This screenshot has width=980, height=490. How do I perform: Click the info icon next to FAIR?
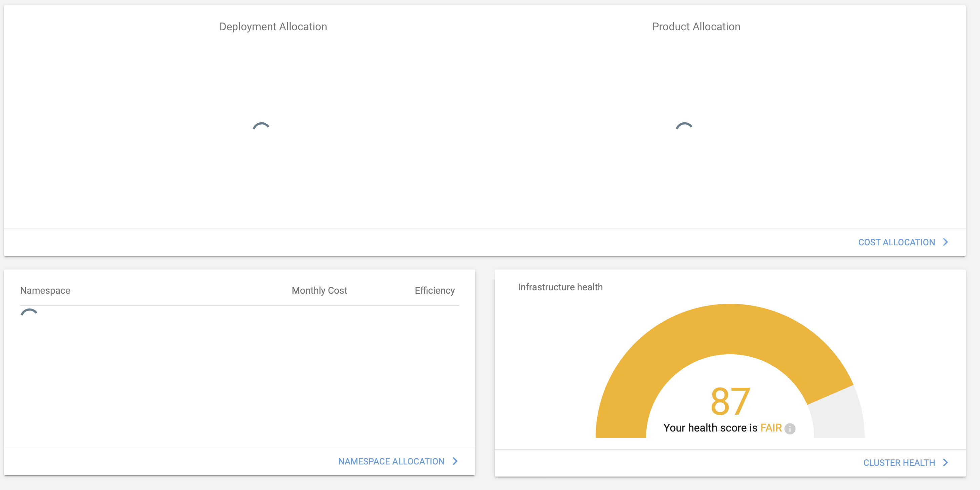pos(791,428)
